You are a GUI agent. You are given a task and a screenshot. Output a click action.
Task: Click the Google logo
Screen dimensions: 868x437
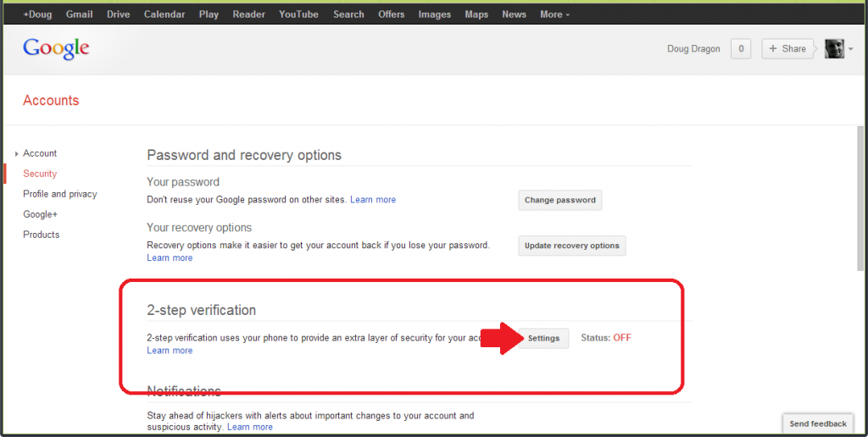pos(56,48)
